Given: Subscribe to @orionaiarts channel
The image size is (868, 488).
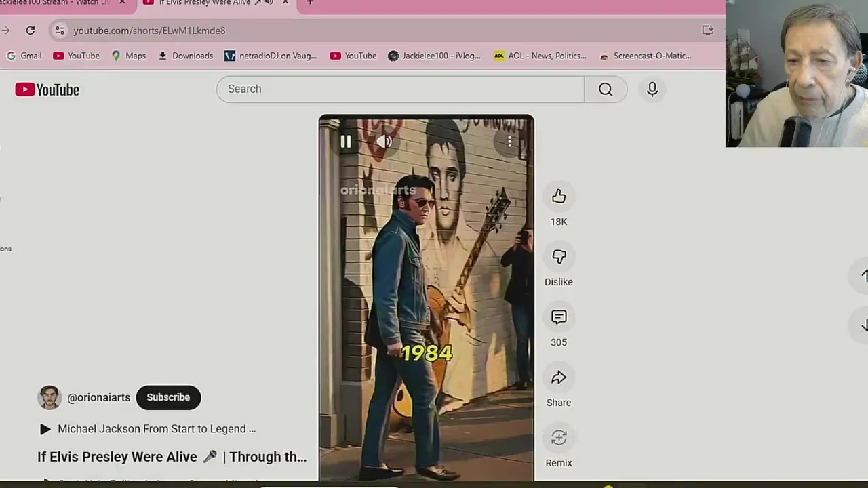Looking at the screenshot, I should click(x=168, y=397).
